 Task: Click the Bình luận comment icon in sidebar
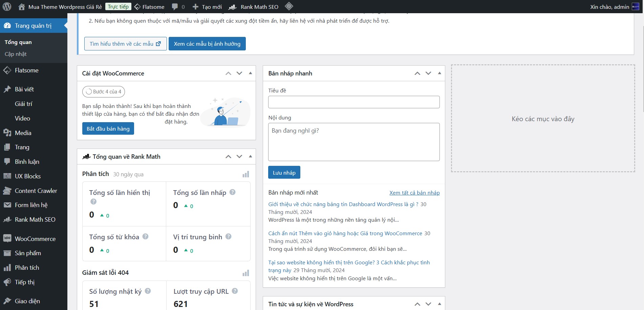7,161
